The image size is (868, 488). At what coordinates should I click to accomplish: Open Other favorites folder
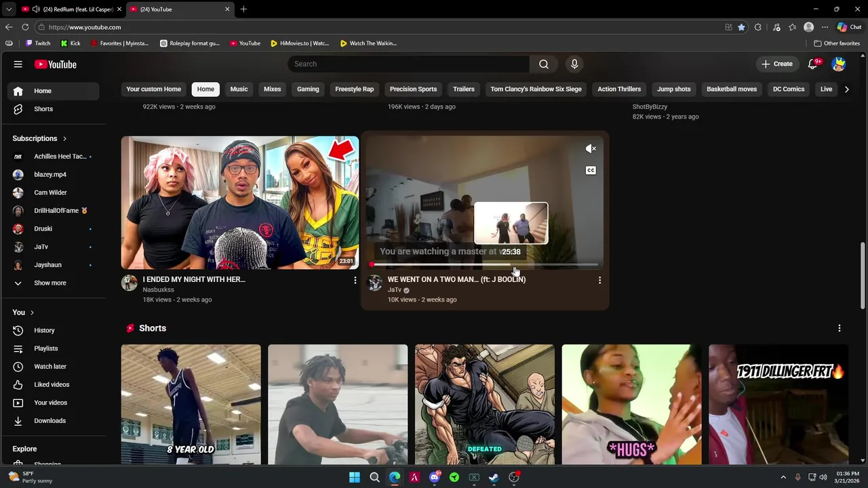pos(837,43)
